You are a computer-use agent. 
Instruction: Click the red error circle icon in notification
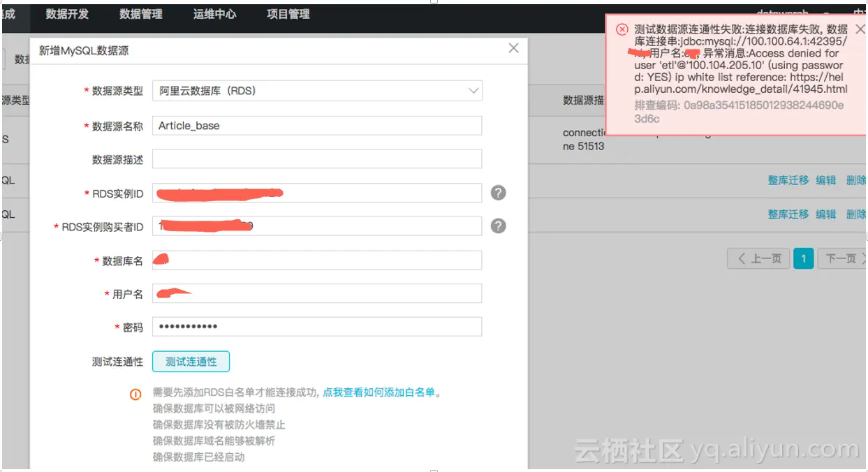click(621, 29)
